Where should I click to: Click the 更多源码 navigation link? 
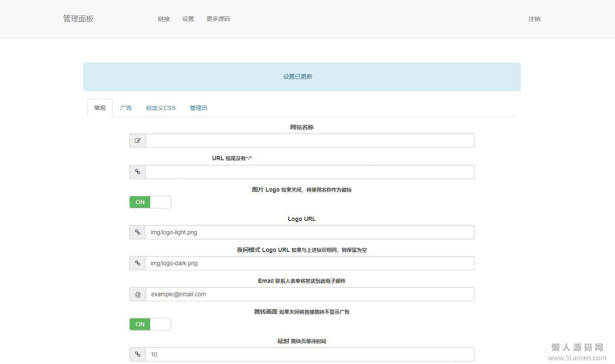[218, 19]
